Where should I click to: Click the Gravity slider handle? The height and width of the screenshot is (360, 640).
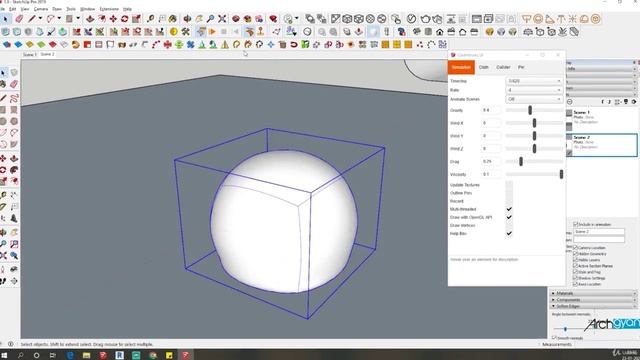click(530, 110)
